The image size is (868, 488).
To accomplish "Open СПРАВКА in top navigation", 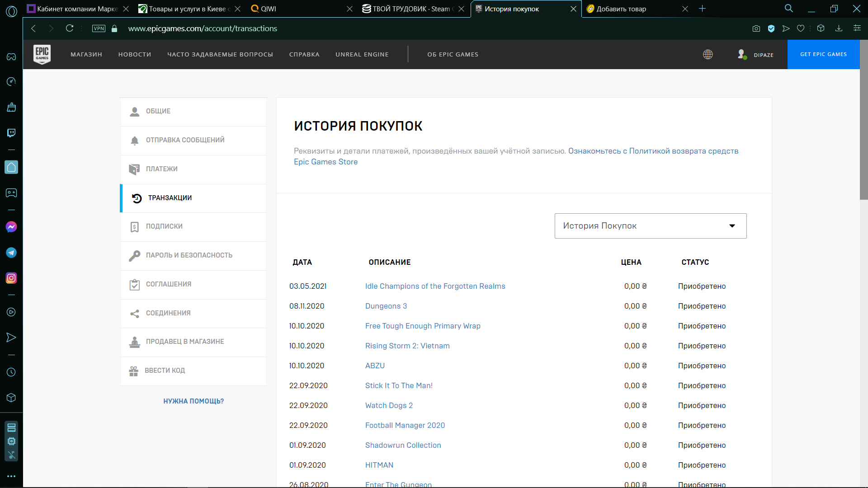I will (304, 54).
